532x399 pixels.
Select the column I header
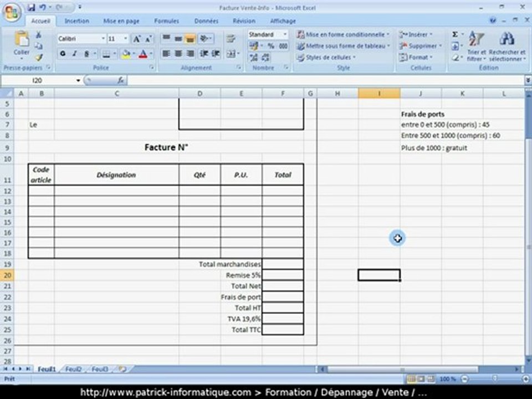pos(379,93)
